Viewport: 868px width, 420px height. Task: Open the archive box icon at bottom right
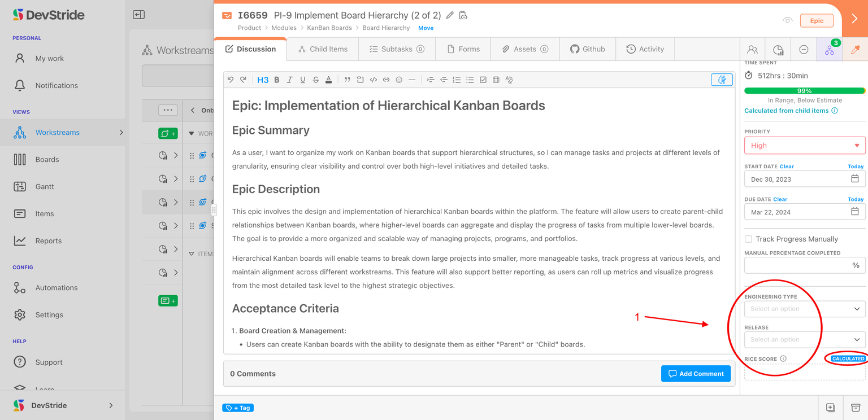(856, 408)
